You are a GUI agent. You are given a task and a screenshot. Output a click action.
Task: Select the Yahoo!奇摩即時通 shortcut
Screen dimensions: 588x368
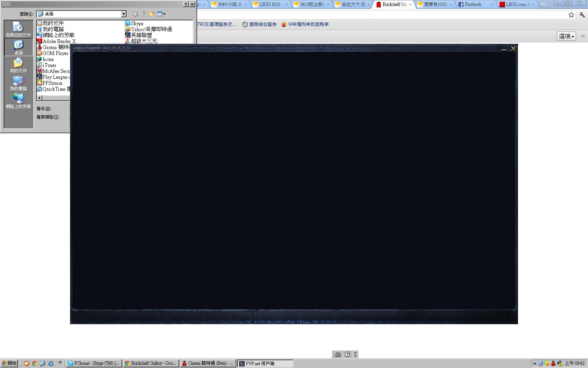point(148,29)
